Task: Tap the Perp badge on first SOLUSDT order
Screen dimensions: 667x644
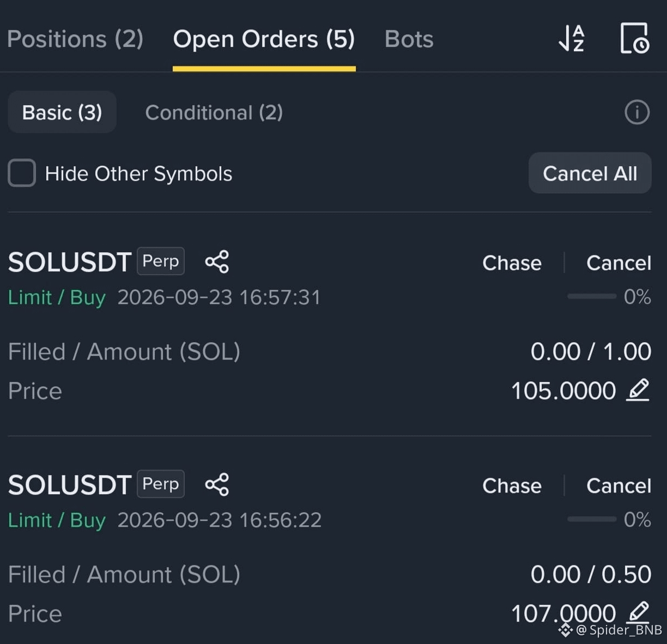Action: point(160,262)
